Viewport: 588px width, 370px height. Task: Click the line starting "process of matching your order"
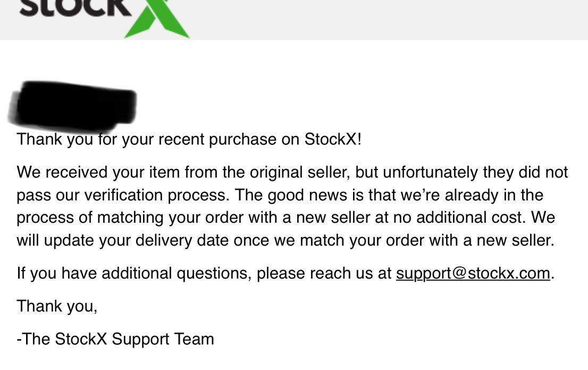(285, 218)
